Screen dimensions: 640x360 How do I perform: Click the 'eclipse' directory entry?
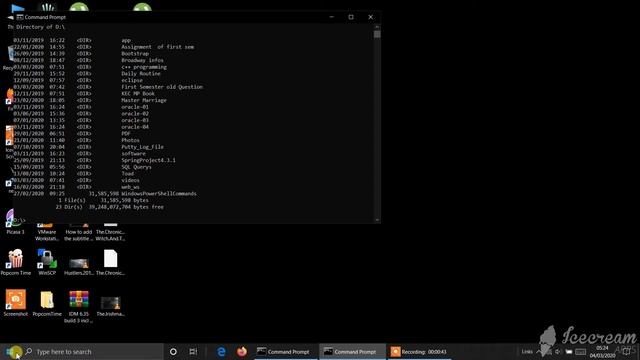click(x=132, y=80)
